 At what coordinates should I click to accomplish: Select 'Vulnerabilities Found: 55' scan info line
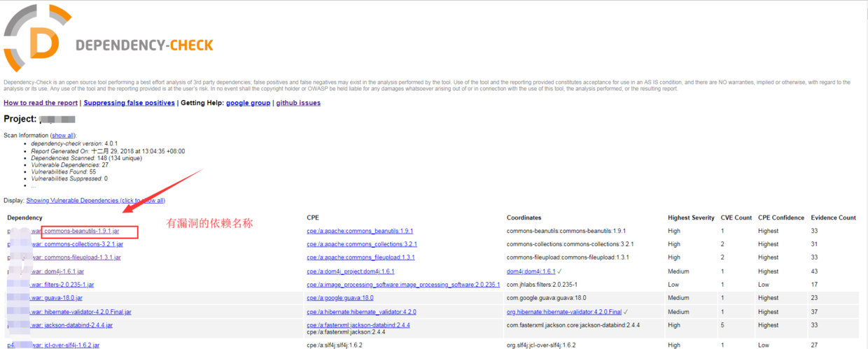[64, 171]
